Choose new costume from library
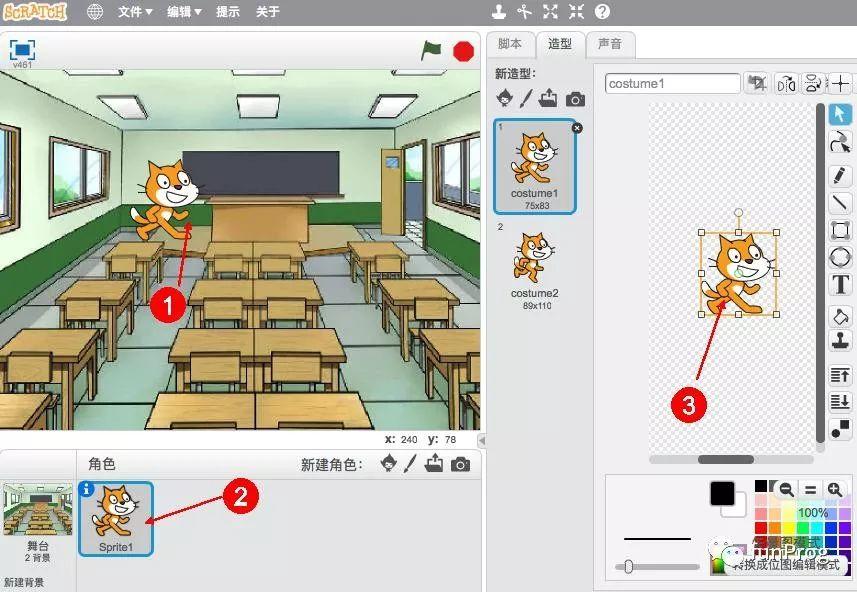 504,99
